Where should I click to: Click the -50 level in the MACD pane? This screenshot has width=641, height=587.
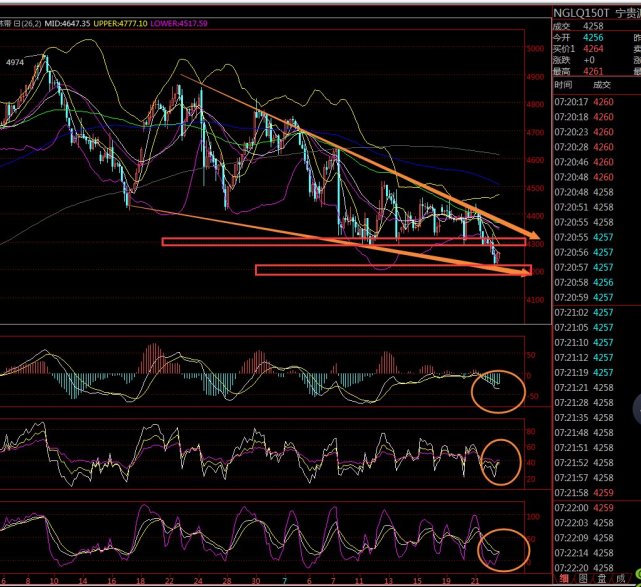click(x=532, y=396)
